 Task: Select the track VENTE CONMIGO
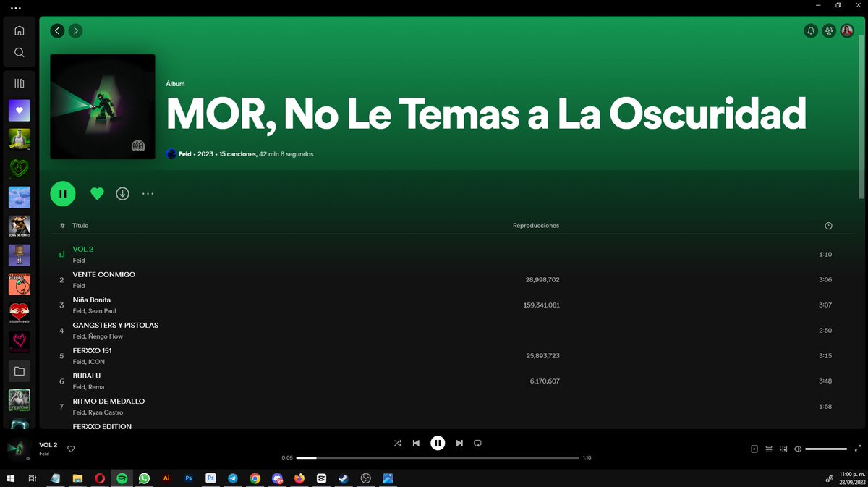pos(104,274)
